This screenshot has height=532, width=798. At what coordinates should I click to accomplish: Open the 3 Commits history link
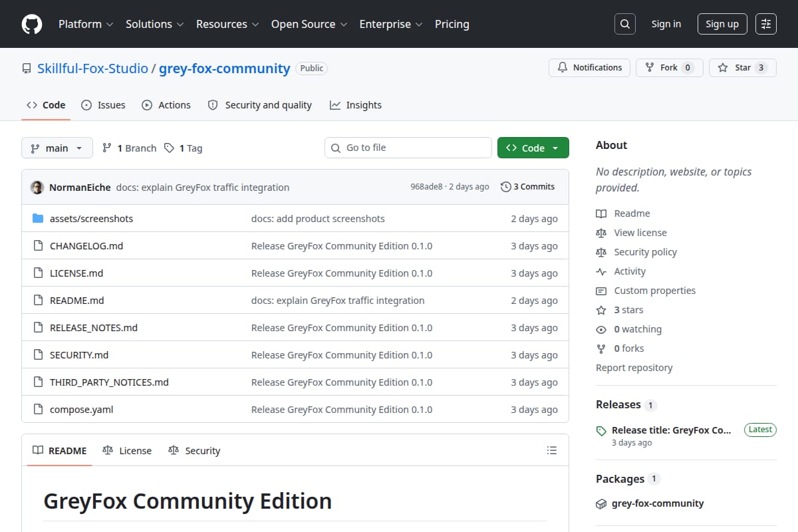(x=528, y=187)
